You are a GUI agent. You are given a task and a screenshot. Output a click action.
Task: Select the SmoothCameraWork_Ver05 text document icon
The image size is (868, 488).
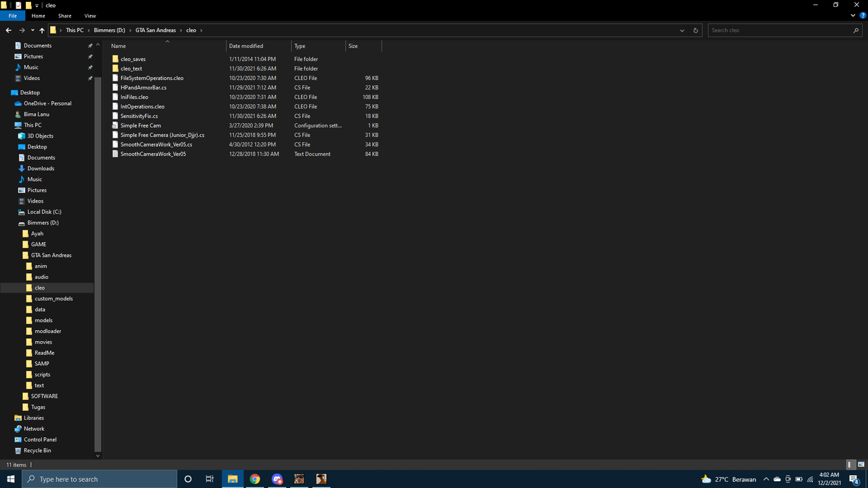(x=115, y=154)
